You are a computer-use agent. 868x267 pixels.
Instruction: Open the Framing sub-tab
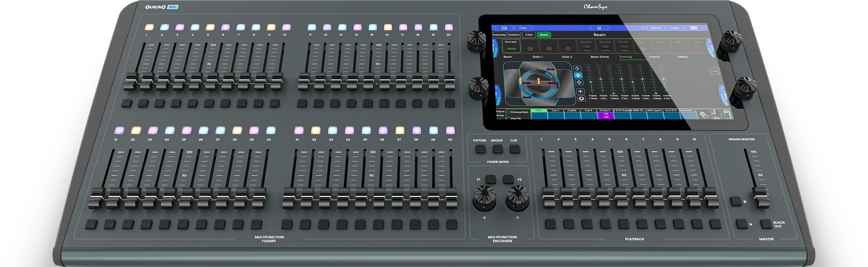click(x=626, y=57)
